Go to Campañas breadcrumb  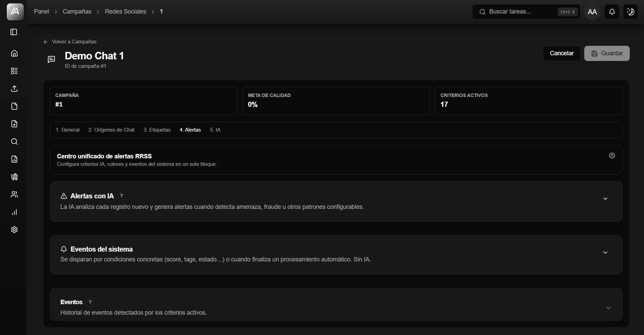(77, 12)
